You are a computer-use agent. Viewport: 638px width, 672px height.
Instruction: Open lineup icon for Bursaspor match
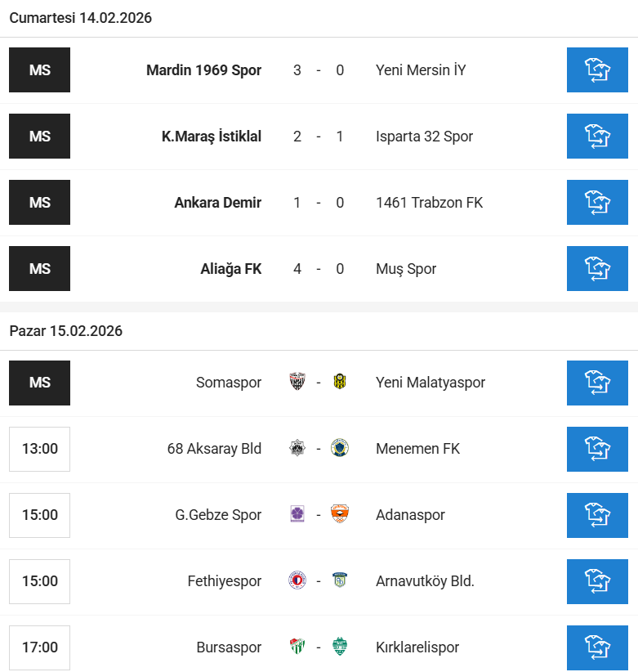click(x=598, y=647)
